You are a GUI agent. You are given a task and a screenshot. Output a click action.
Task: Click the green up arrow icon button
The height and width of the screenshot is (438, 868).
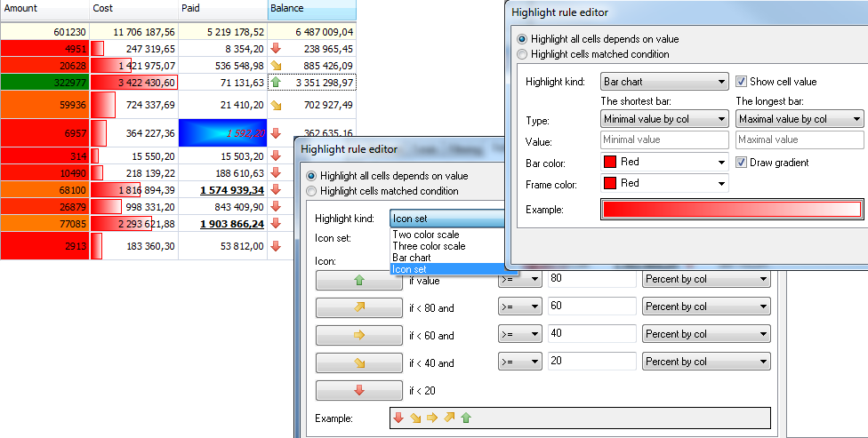pyautogui.click(x=359, y=281)
